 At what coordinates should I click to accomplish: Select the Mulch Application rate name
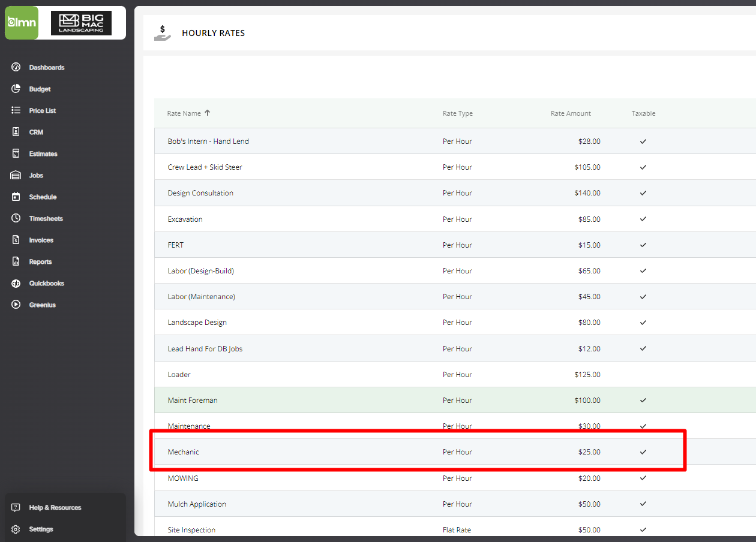coord(197,504)
